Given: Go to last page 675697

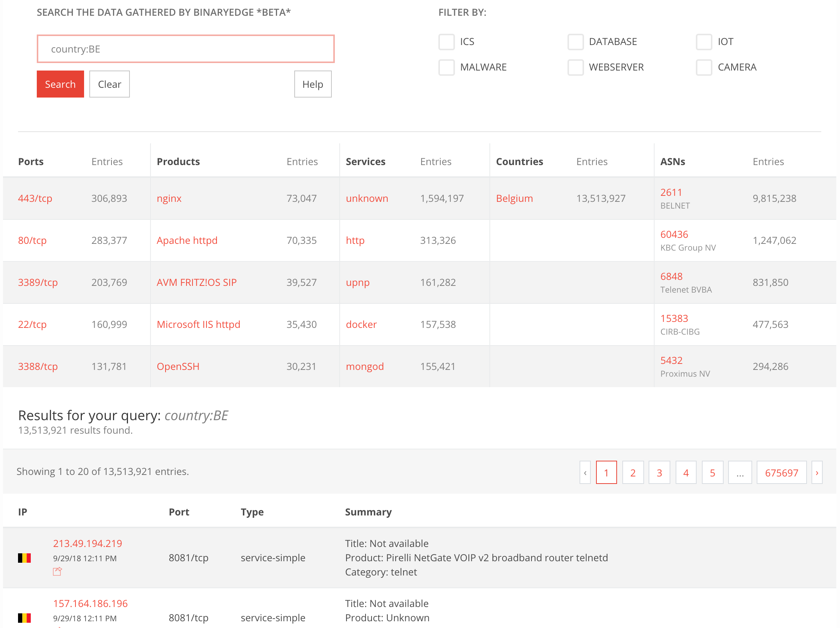Looking at the screenshot, I should point(781,472).
